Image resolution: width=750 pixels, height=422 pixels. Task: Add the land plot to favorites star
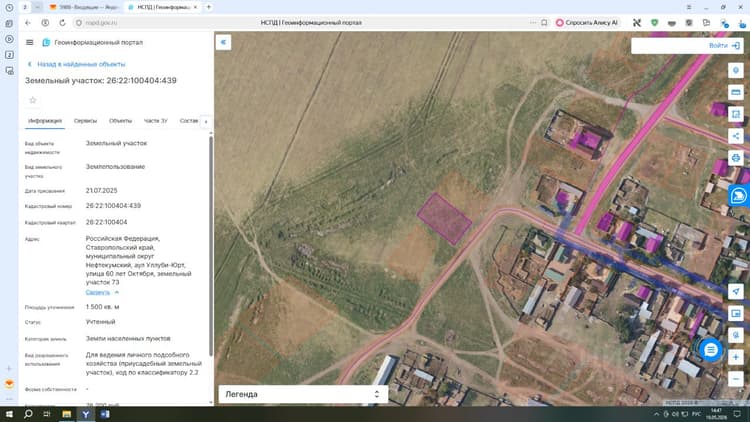tap(33, 100)
